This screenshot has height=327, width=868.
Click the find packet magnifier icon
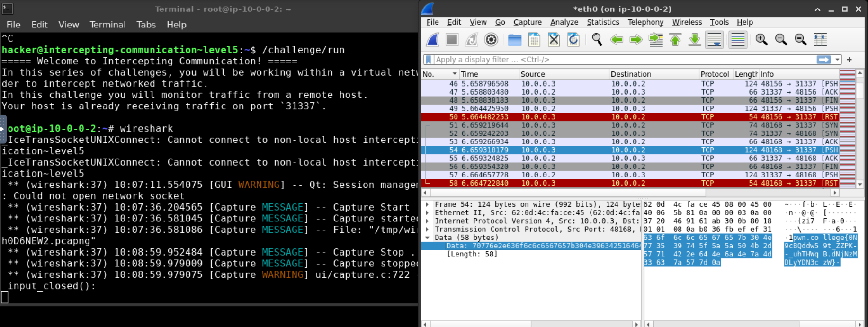point(597,40)
